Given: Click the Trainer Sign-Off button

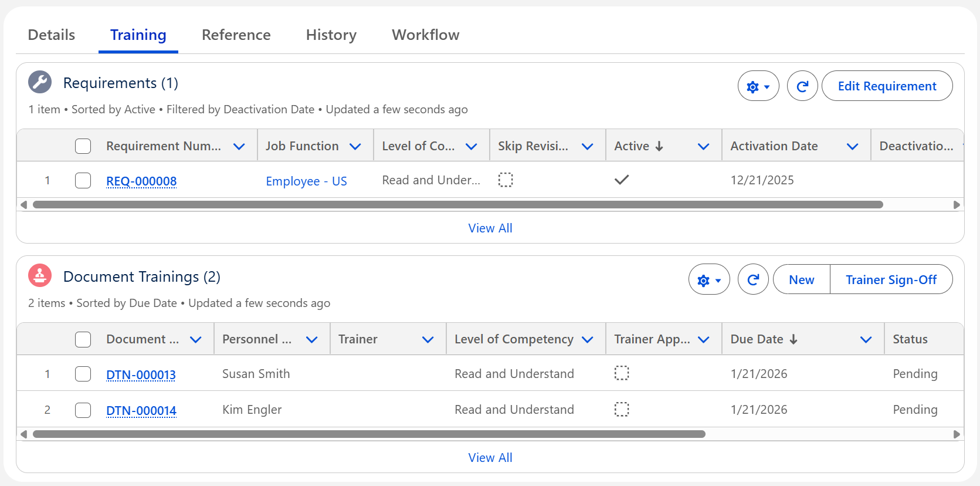Looking at the screenshot, I should pyautogui.click(x=891, y=280).
